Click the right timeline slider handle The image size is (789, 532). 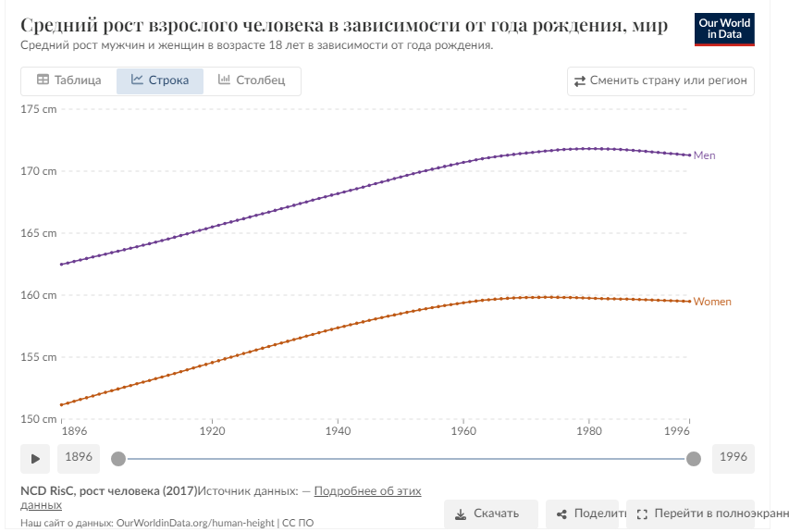click(x=694, y=458)
